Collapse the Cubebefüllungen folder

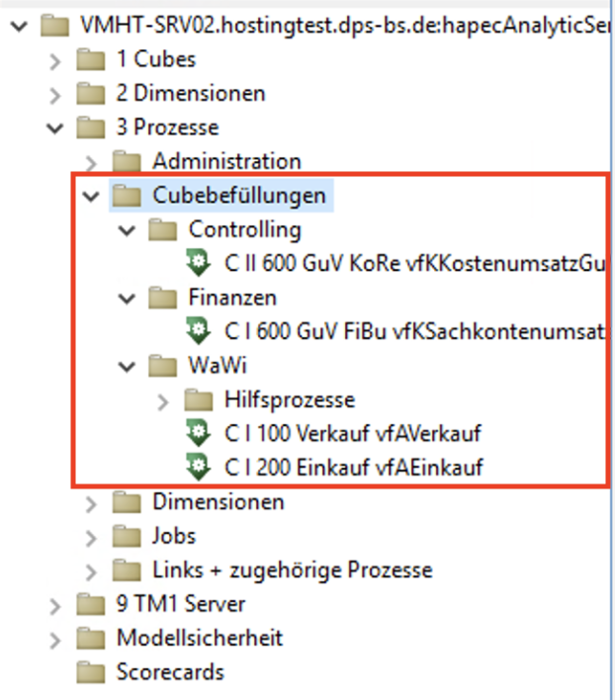pos(92,196)
